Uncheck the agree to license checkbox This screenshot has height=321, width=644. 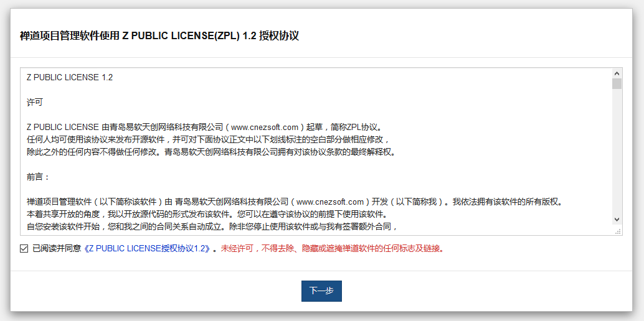24,248
